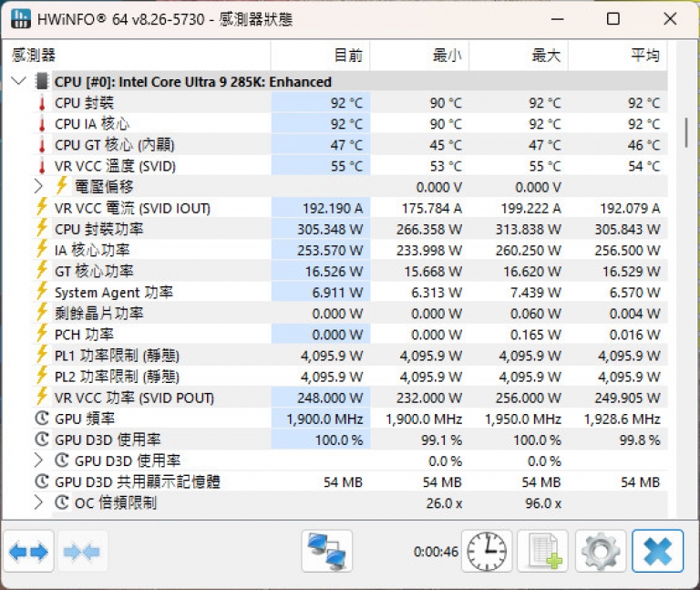Click clock icon beside GPU D3D 共用顯示記憶體

[42, 481]
